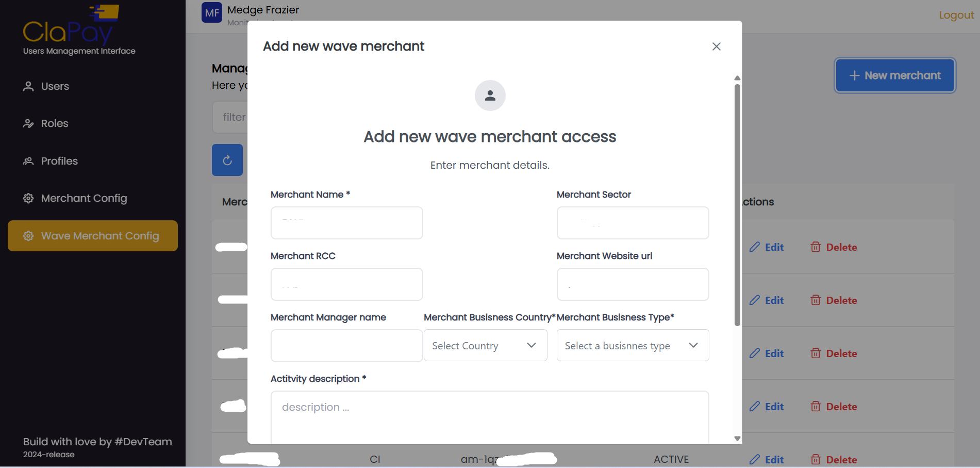The height and width of the screenshot is (468, 980).
Task: Focus the Merchant Name input field
Action: click(346, 223)
